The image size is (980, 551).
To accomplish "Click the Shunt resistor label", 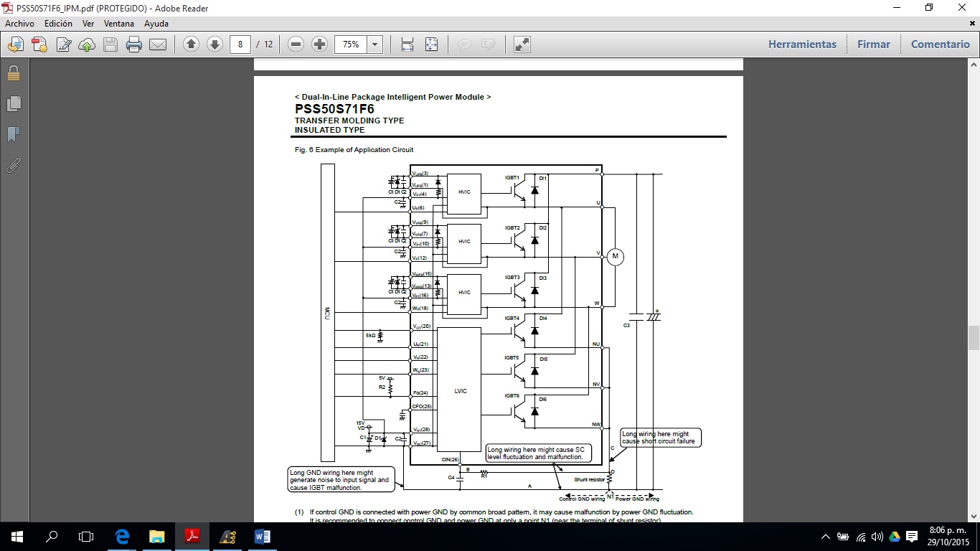I will click(590, 479).
